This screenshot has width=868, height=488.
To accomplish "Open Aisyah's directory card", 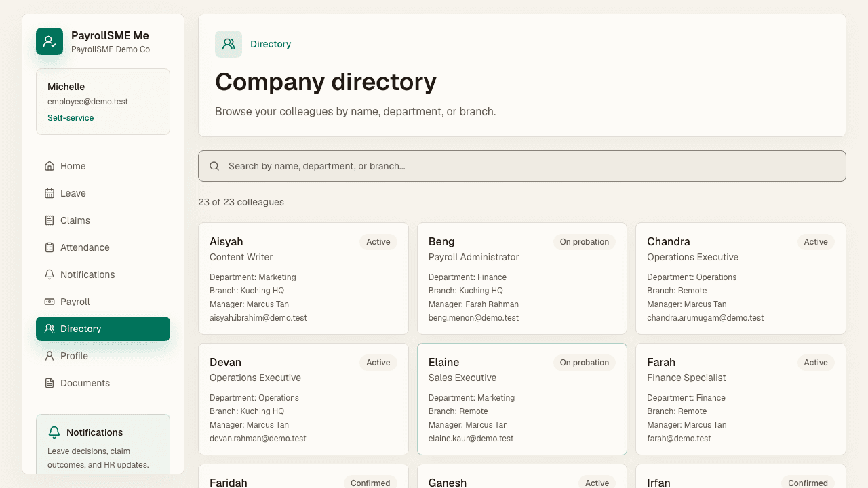I will (x=303, y=279).
